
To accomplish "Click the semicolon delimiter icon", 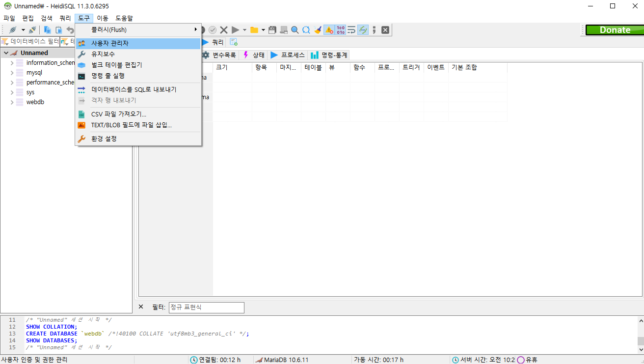I will [x=374, y=30].
